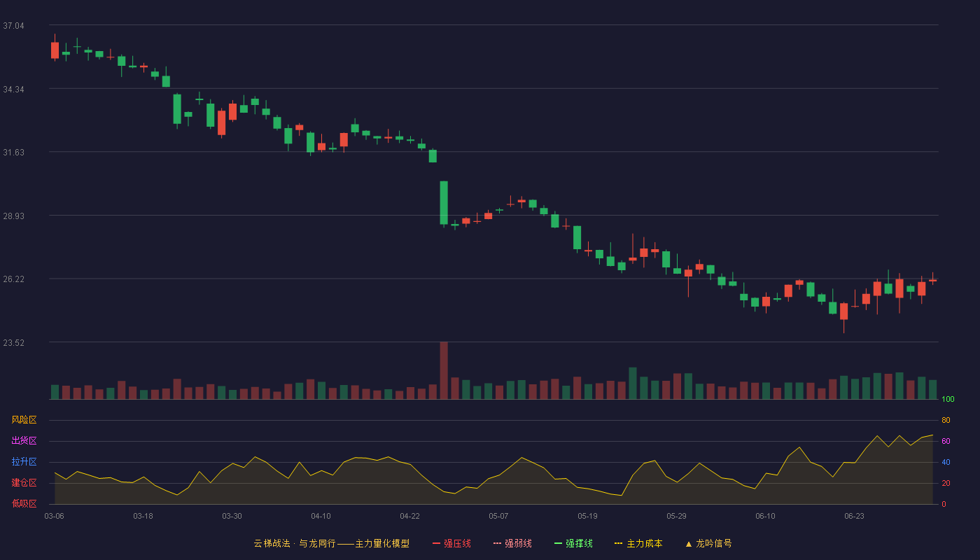This screenshot has width=980, height=560.
Task: Click the 06-23 date label
Action: point(854,516)
